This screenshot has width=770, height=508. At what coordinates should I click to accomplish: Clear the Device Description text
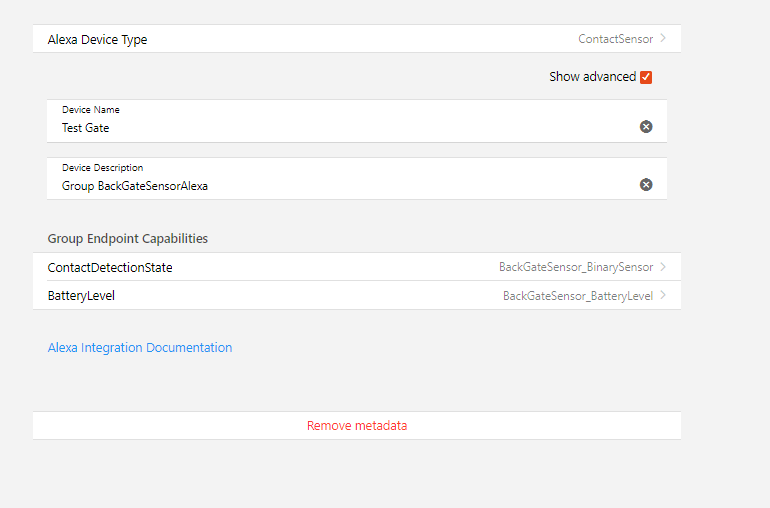646,185
